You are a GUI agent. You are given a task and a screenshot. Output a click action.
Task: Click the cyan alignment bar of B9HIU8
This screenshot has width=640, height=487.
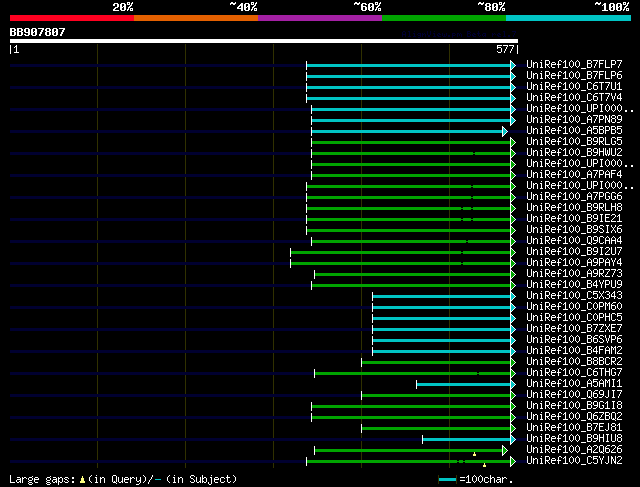(x=467, y=440)
